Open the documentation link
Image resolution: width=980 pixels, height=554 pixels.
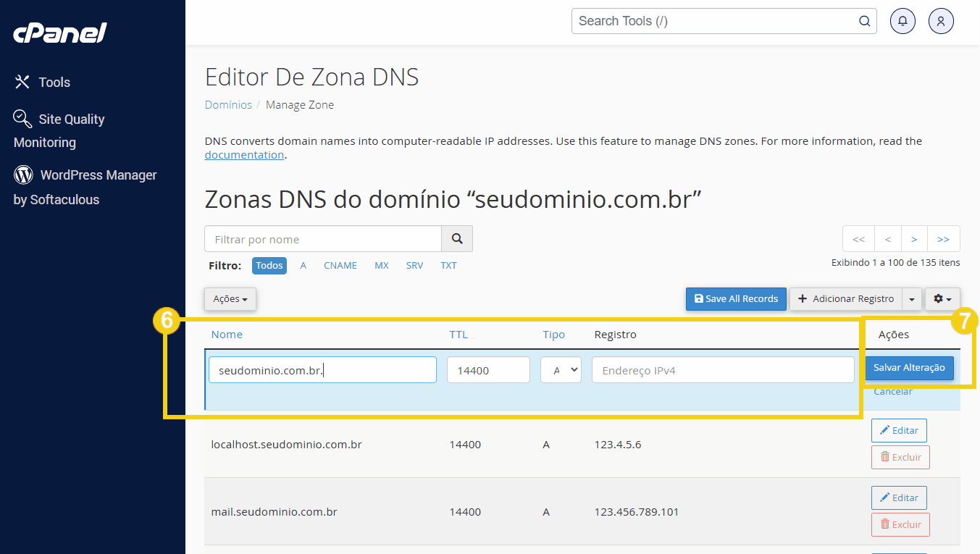pos(244,154)
